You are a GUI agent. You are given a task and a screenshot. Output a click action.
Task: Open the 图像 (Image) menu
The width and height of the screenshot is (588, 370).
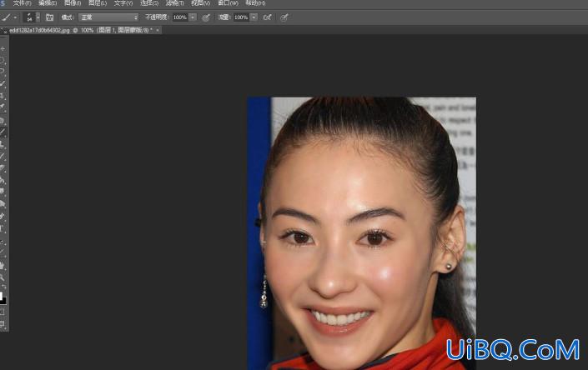tap(73, 3)
